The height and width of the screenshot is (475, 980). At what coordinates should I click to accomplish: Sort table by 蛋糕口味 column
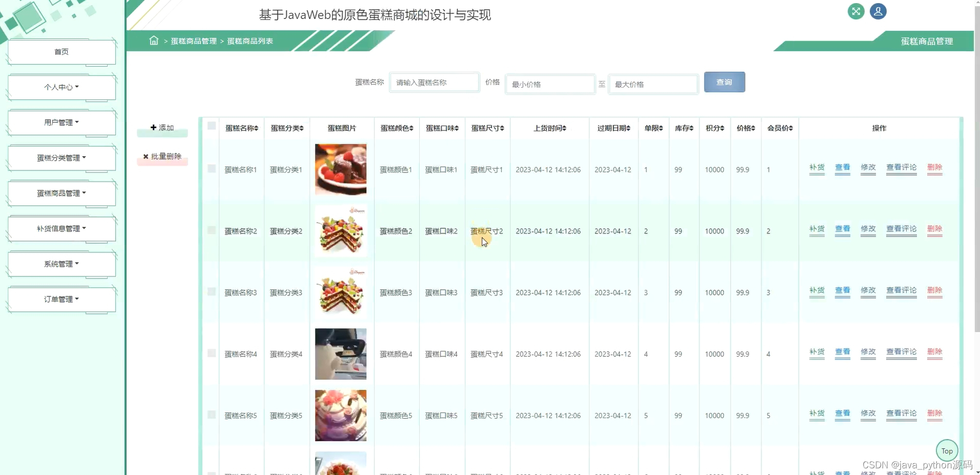(442, 128)
